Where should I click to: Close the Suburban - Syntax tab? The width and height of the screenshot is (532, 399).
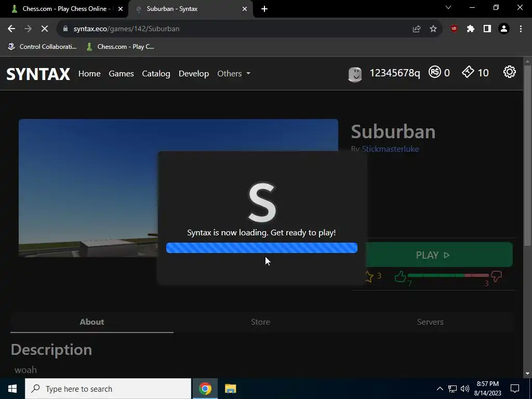pos(245,9)
